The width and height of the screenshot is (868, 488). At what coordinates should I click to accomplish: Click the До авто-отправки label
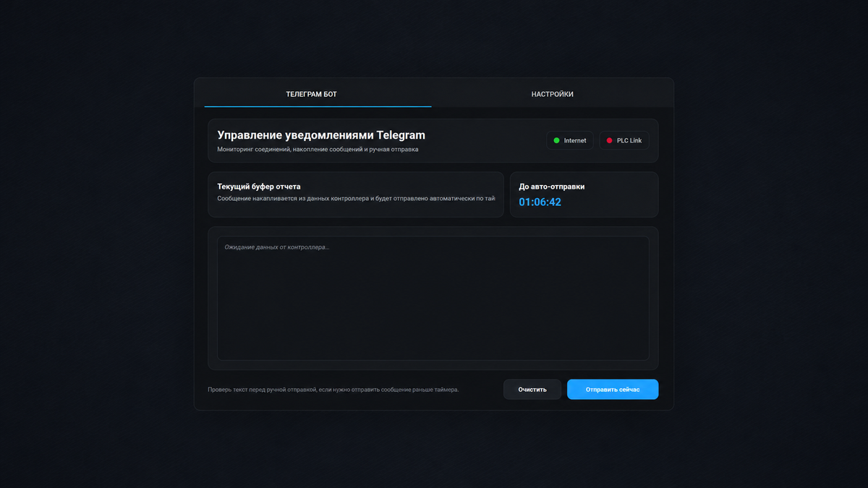552,187
